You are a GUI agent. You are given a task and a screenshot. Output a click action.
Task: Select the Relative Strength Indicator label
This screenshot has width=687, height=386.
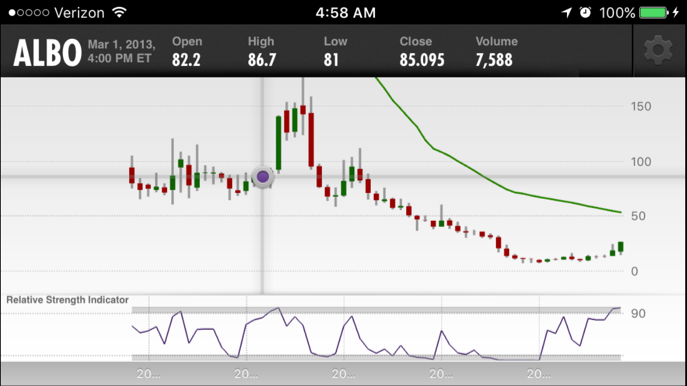pyautogui.click(x=67, y=300)
